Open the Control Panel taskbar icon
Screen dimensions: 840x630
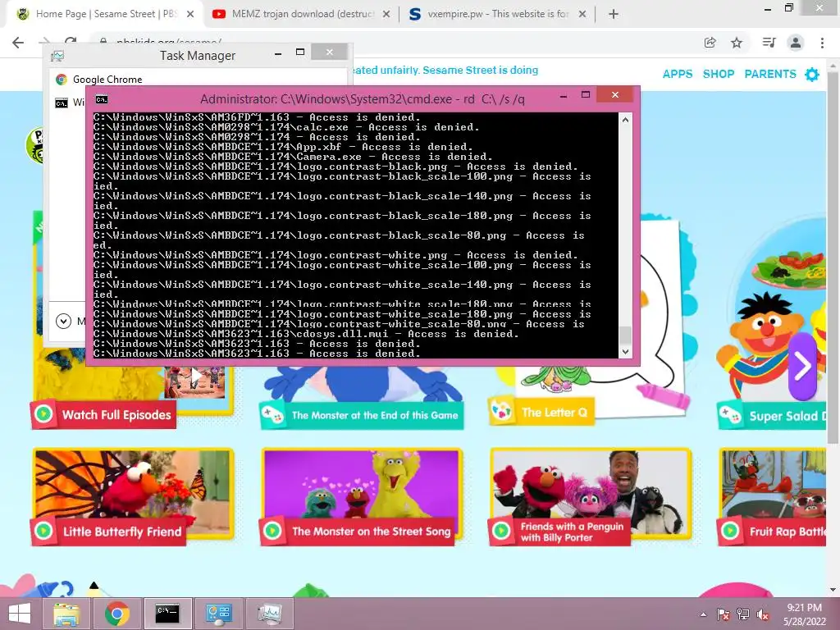tap(218, 614)
